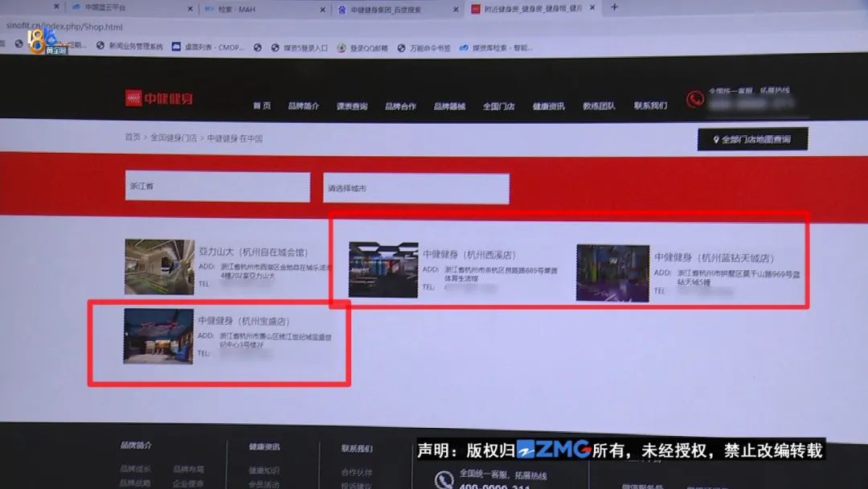Open the 品牌合作 navigation item
Viewport: 868px width, 489px height.
click(x=400, y=106)
